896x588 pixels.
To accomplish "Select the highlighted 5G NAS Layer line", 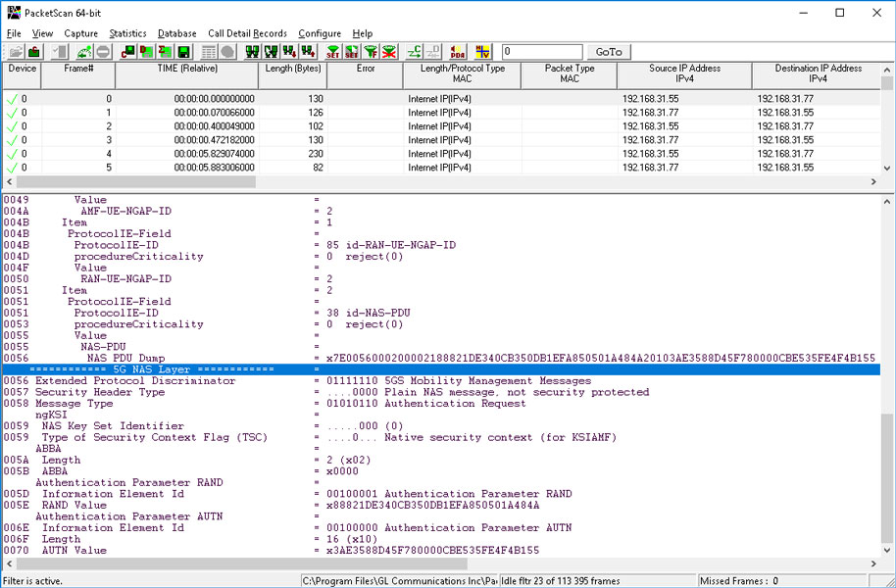I will coord(441,369).
